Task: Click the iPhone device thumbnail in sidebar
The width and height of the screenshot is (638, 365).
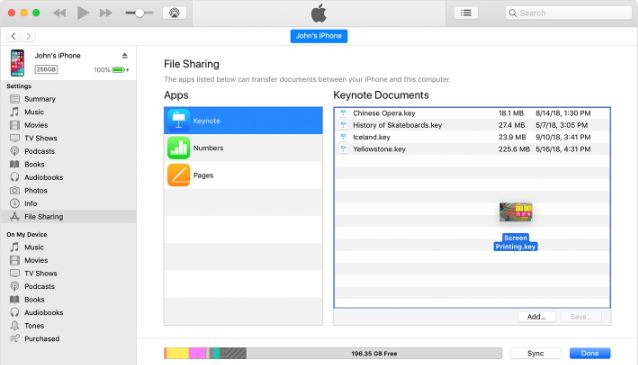Action: [17, 63]
